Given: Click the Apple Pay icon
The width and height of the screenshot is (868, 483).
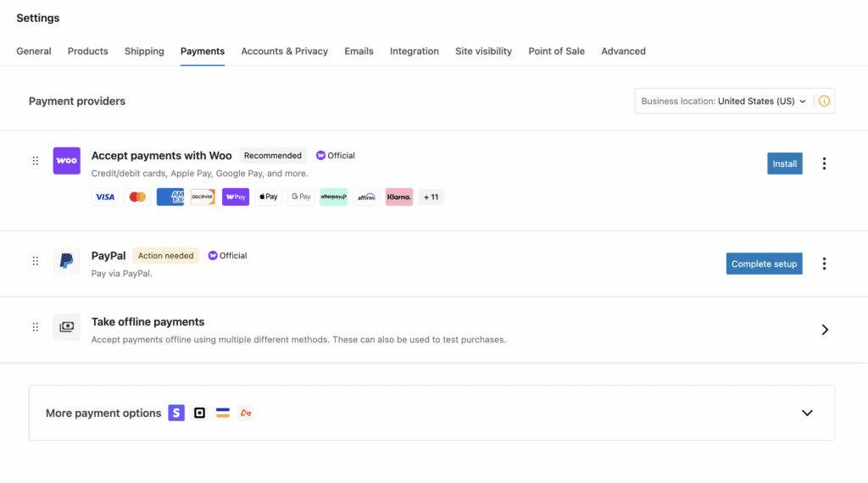Looking at the screenshot, I should click(269, 197).
